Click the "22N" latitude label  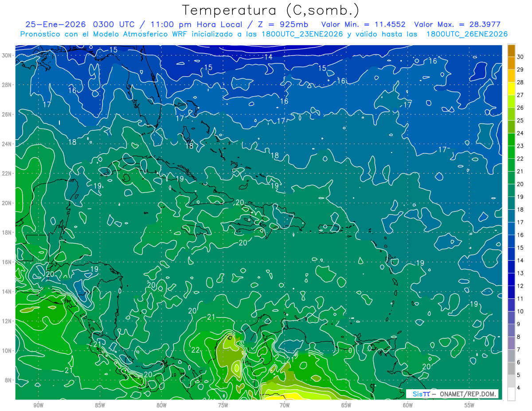(x=8, y=173)
